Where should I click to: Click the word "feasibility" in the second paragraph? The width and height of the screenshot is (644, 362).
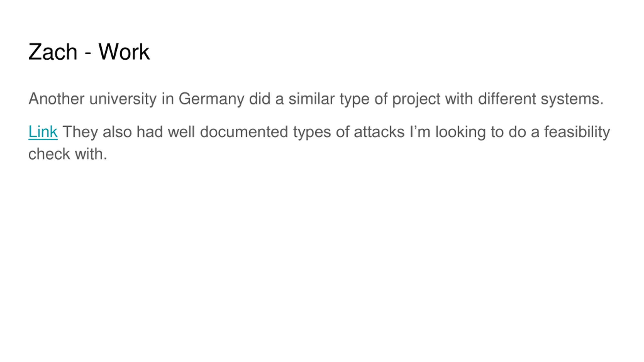pyautogui.click(x=577, y=132)
